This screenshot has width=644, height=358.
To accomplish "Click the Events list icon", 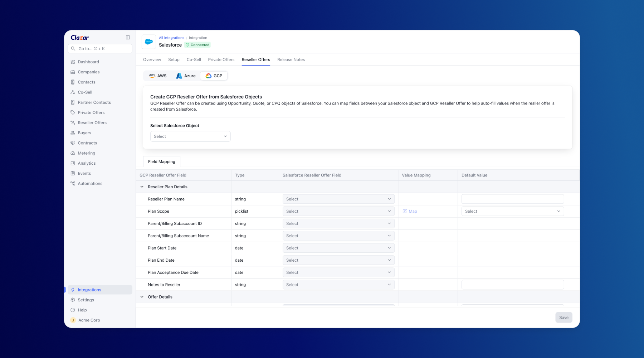I will pyautogui.click(x=73, y=173).
